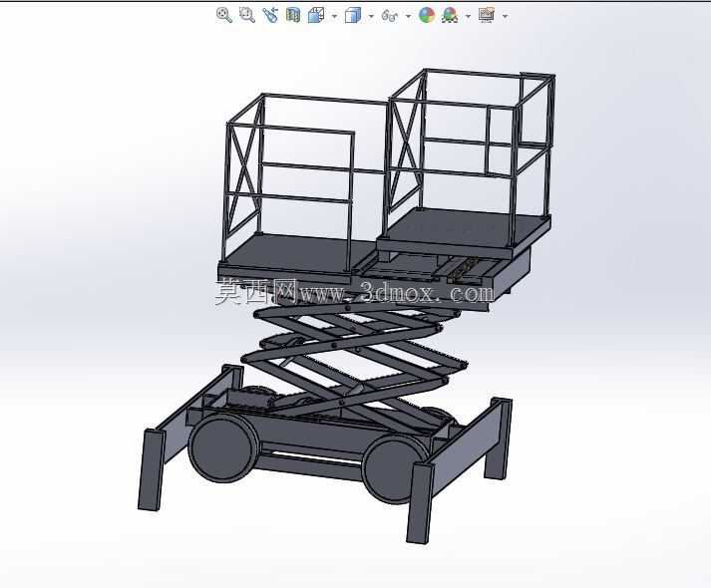The height and width of the screenshot is (588, 711).
Task: Click the Hide/Show Items glasses icon
Action: click(x=390, y=16)
